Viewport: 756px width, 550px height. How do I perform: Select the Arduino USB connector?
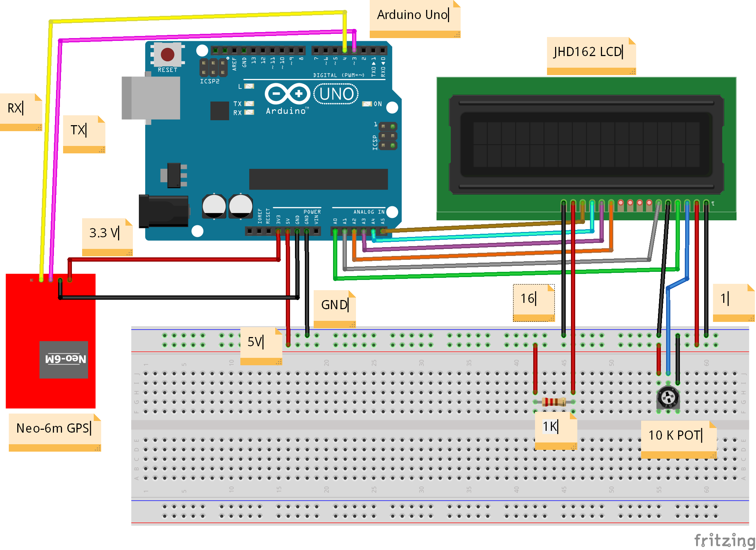pos(151,98)
